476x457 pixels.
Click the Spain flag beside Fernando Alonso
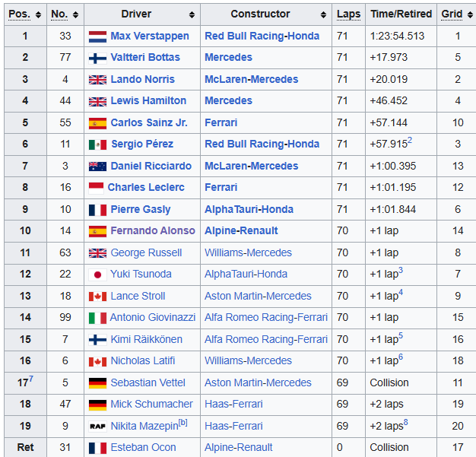click(x=97, y=231)
